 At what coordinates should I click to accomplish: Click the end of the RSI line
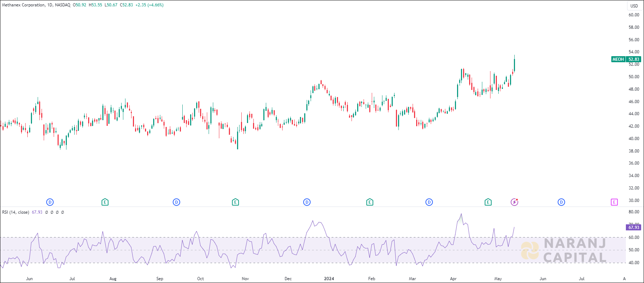pyautogui.click(x=514, y=227)
